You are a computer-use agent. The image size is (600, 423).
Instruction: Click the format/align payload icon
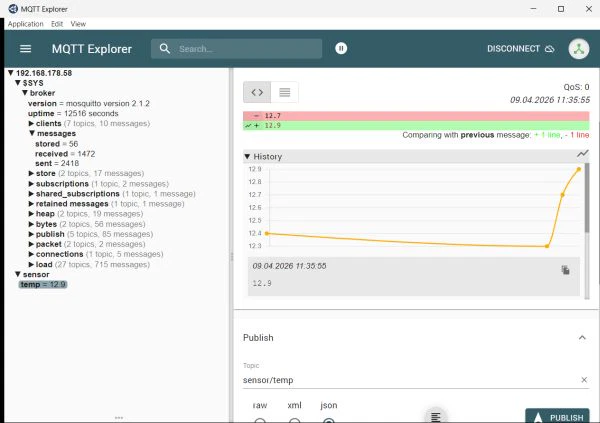(435, 416)
